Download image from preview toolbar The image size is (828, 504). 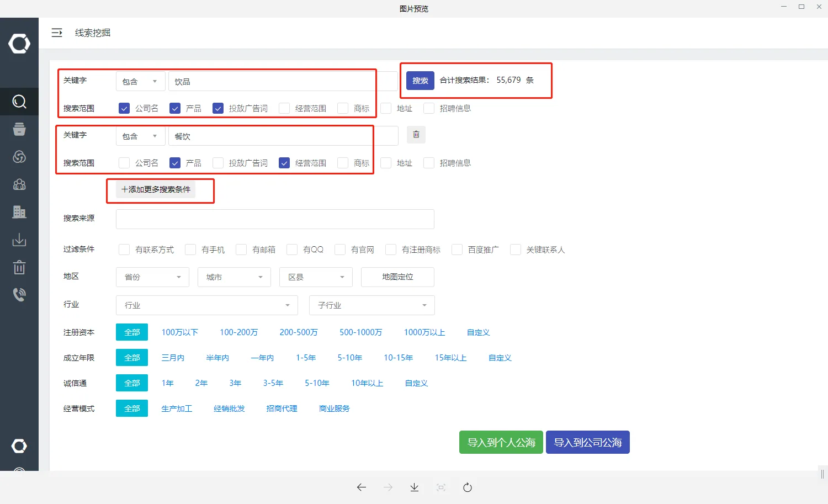415,487
